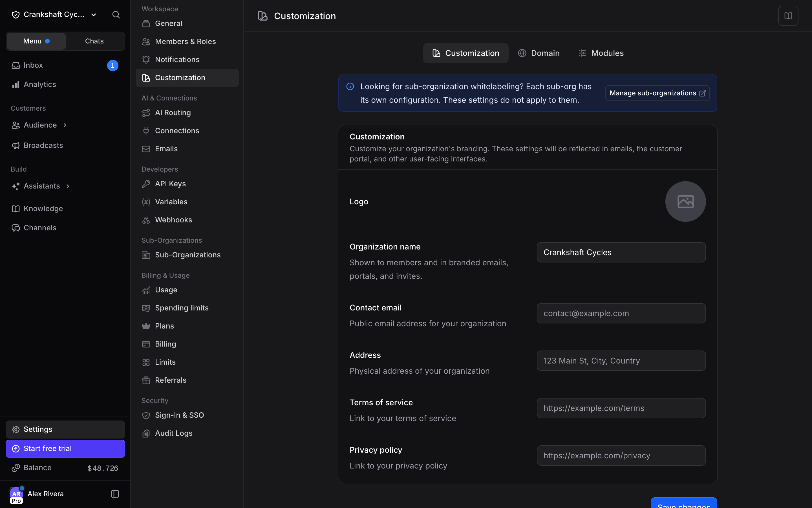
Task: Open AI Routing settings
Action: (x=187, y=113)
